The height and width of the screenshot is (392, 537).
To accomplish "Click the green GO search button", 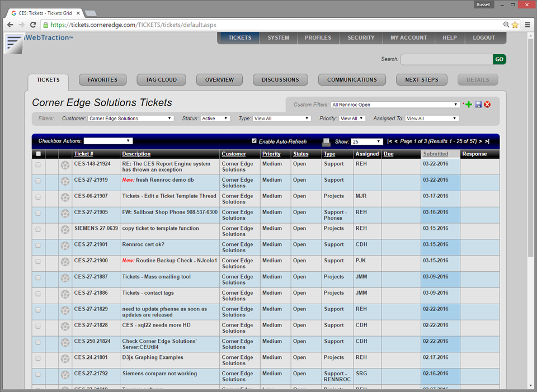I will pyautogui.click(x=500, y=59).
